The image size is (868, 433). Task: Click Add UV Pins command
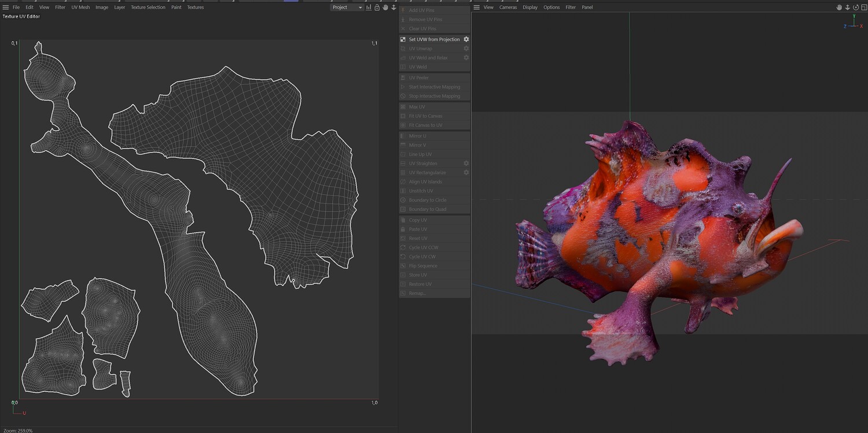435,10
